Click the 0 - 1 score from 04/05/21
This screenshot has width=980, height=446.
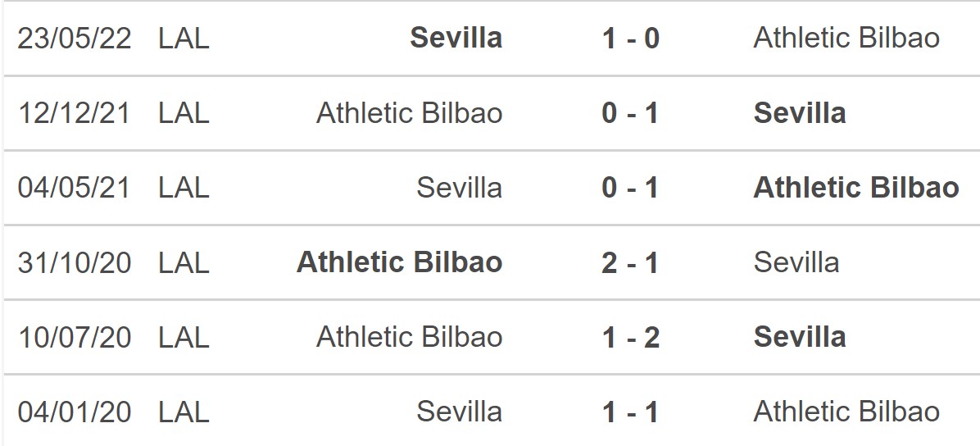coord(630,188)
